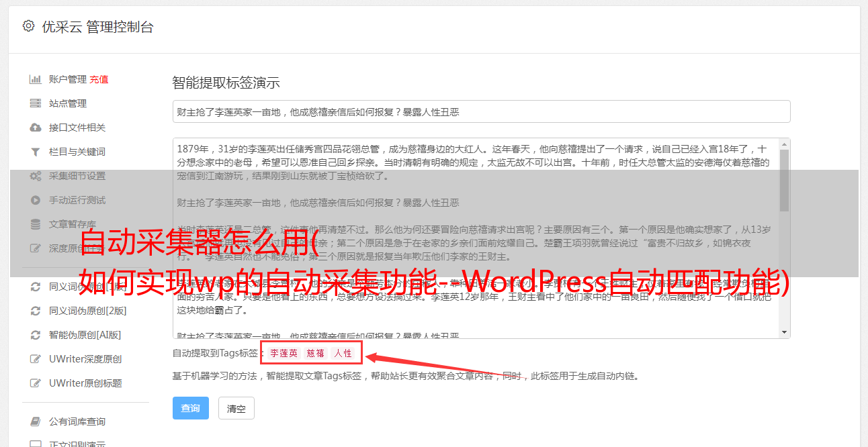Click the book icon for 公有词库查询

coord(36,421)
